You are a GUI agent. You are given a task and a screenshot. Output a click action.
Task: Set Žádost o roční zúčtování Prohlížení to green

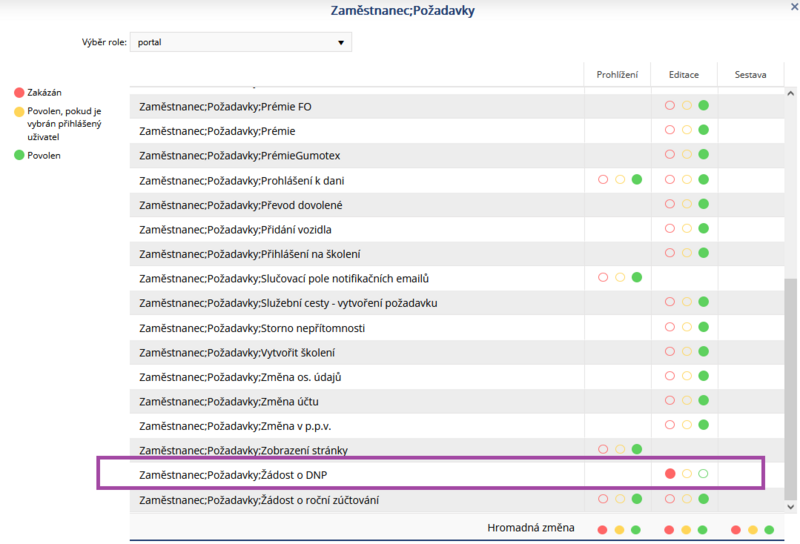(637, 499)
